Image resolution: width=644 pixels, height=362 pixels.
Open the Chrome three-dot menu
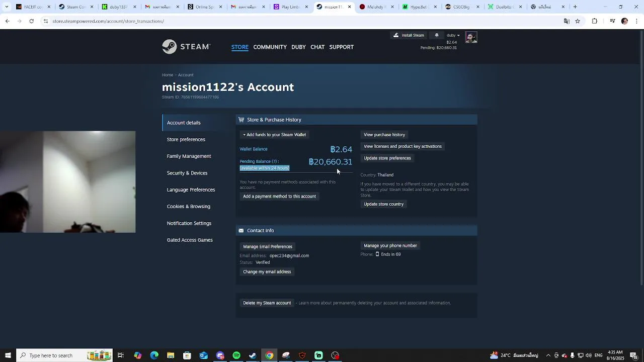[636, 21]
